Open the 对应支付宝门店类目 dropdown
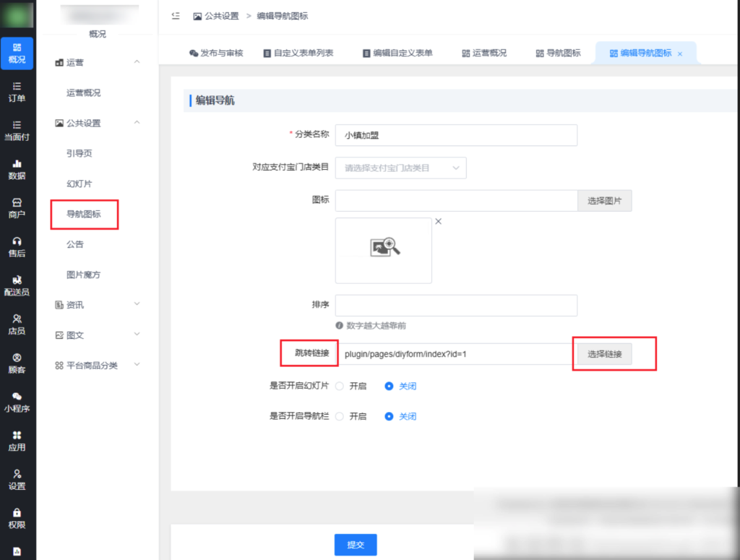 400,168
